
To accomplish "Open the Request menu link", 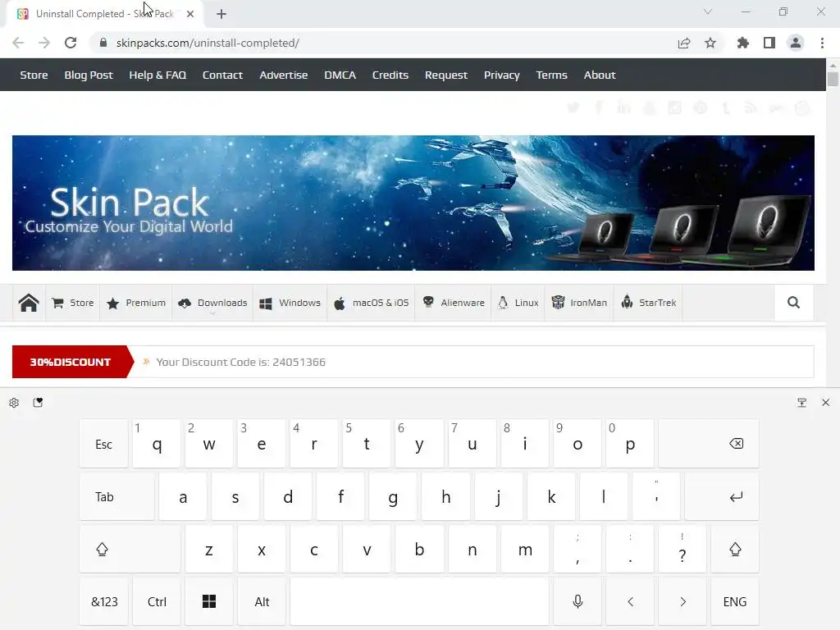I will 445,75.
